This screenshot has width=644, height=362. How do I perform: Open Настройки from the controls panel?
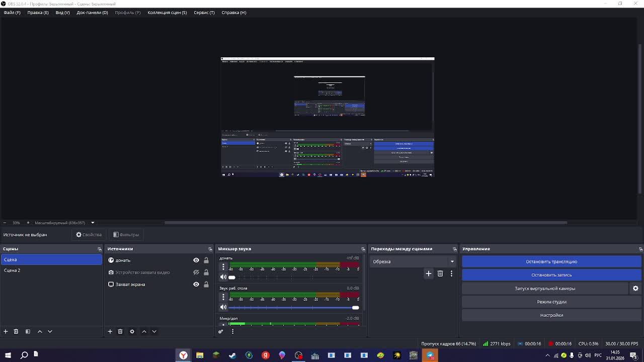(x=551, y=315)
